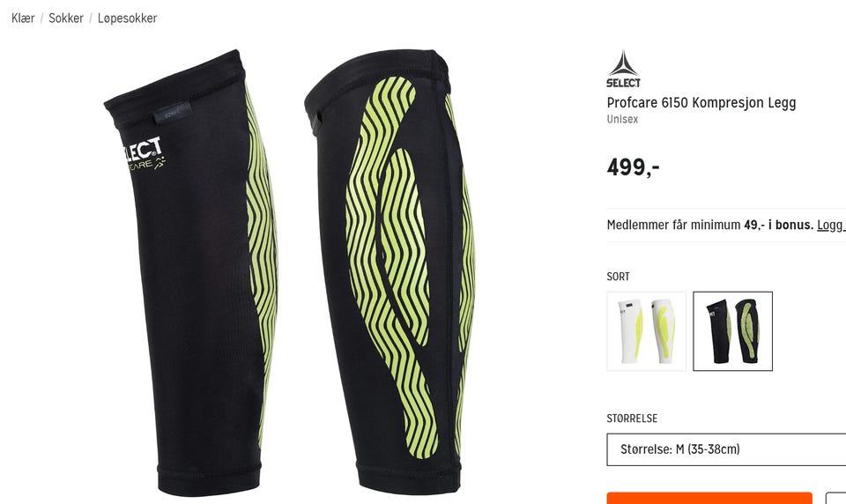Viewport: 846px width, 504px height.
Task: Go to the Sokker breadcrumb category
Action: (x=66, y=18)
